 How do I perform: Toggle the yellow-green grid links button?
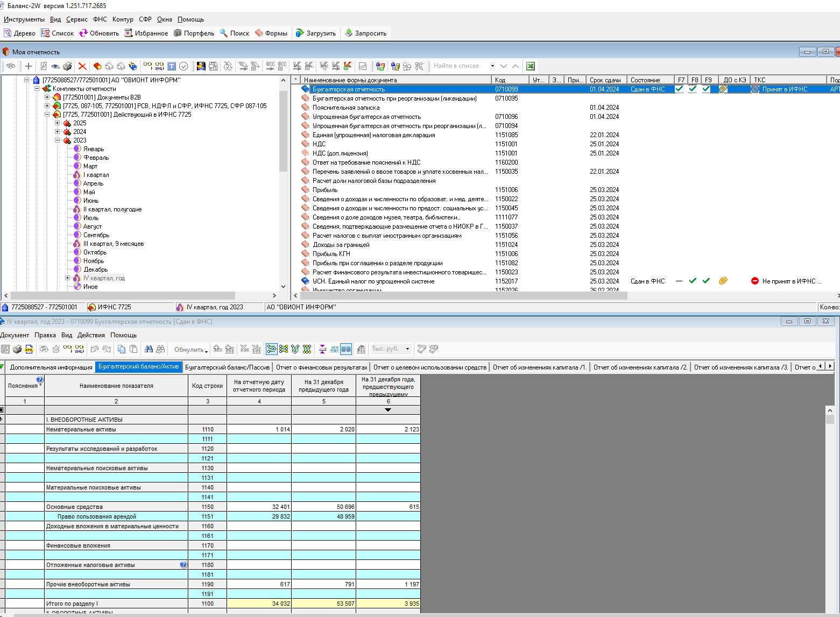[284, 349]
